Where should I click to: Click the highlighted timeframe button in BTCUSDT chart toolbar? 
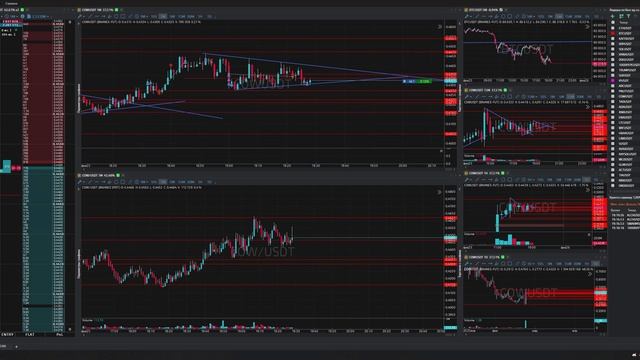pos(559,17)
